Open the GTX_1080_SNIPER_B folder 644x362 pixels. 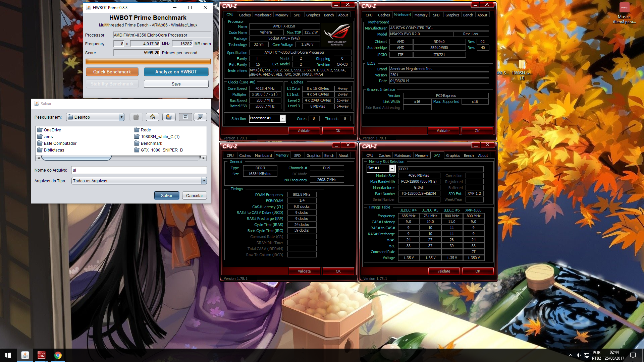tap(158, 150)
